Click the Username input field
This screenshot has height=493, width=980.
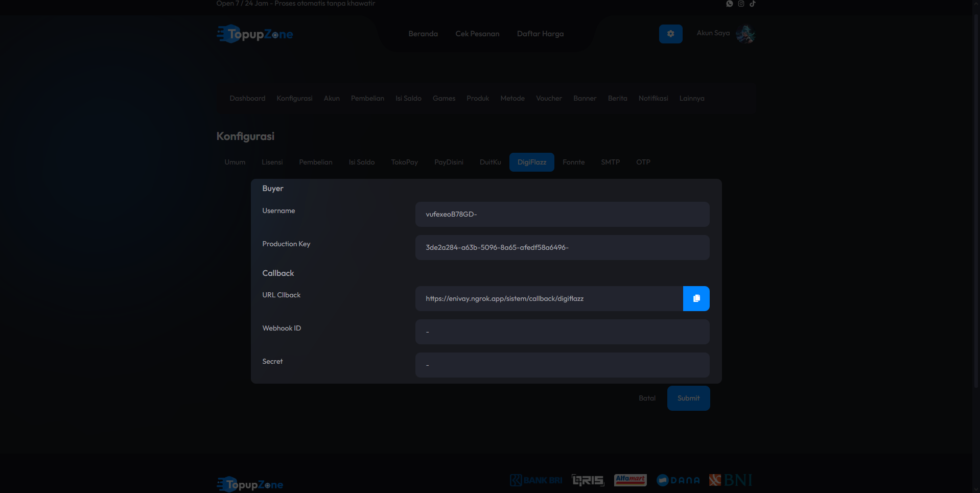562,214
